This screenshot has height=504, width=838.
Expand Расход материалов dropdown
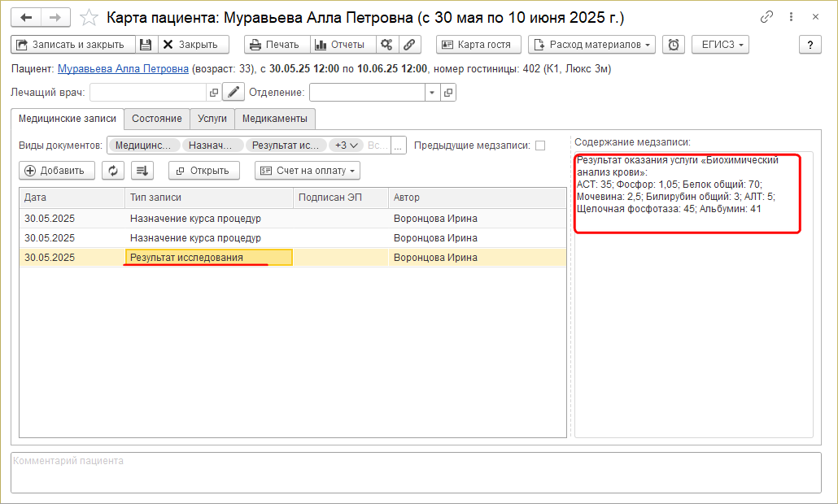pos(591,45)
